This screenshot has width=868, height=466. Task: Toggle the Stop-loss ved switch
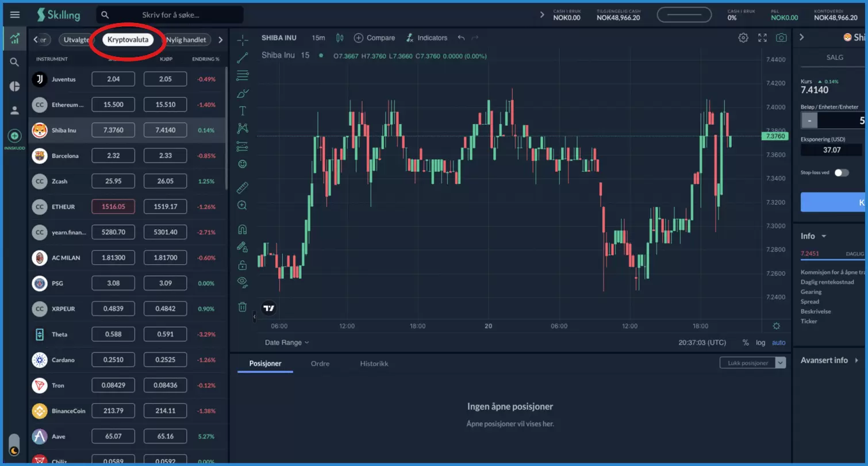click(842, 172)
